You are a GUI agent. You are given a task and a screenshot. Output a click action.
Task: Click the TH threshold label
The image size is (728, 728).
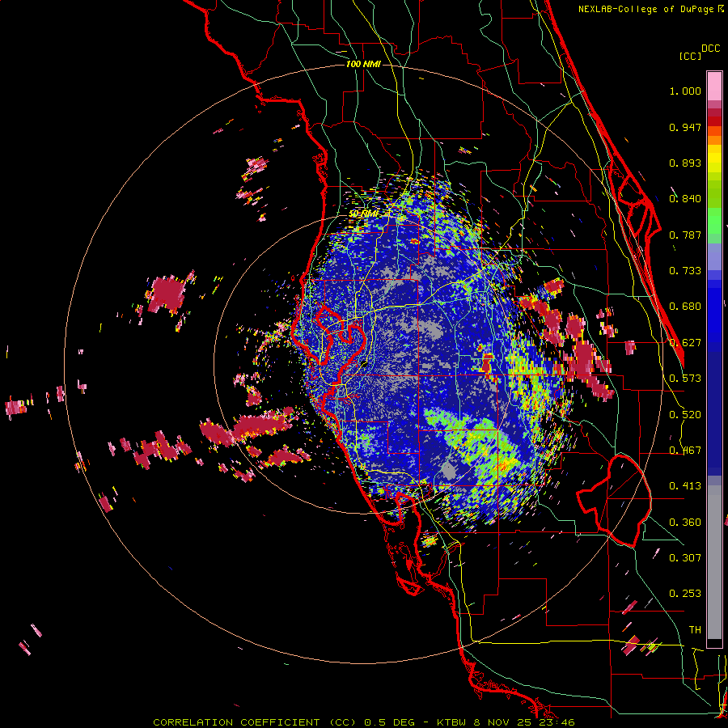coord(695,630)
